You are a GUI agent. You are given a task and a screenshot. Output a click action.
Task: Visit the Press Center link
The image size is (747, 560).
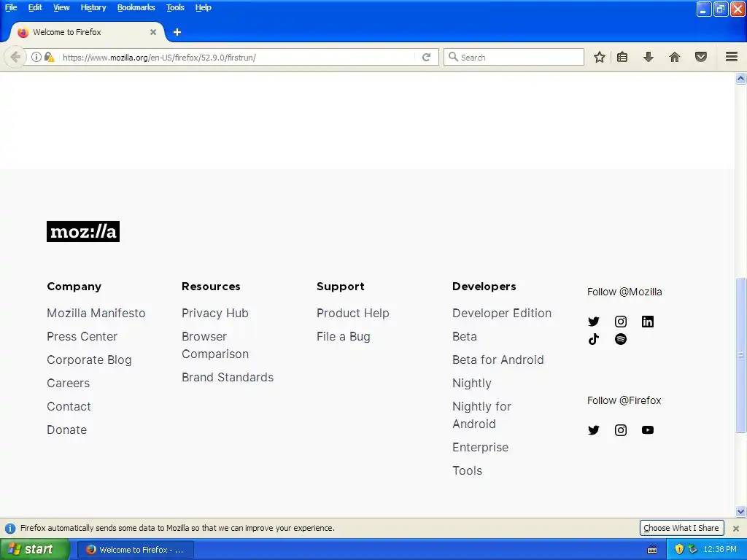pos(82,336)
